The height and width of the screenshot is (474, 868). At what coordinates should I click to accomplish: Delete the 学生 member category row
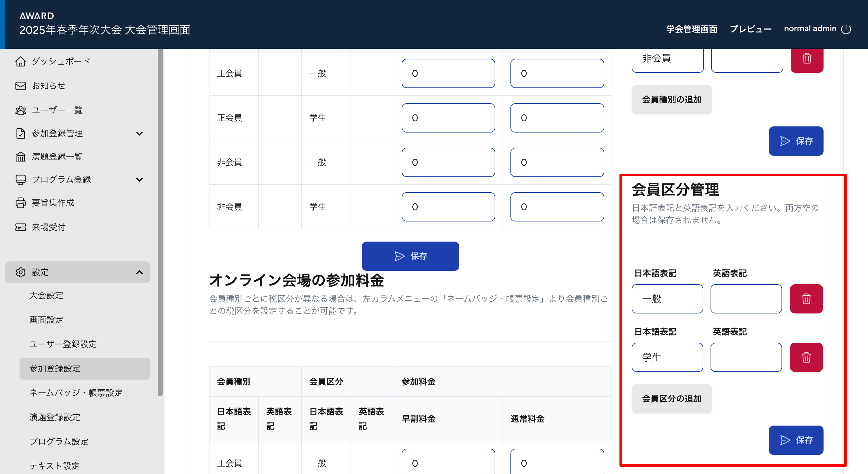pyautogui.click(x=806, y=357)
